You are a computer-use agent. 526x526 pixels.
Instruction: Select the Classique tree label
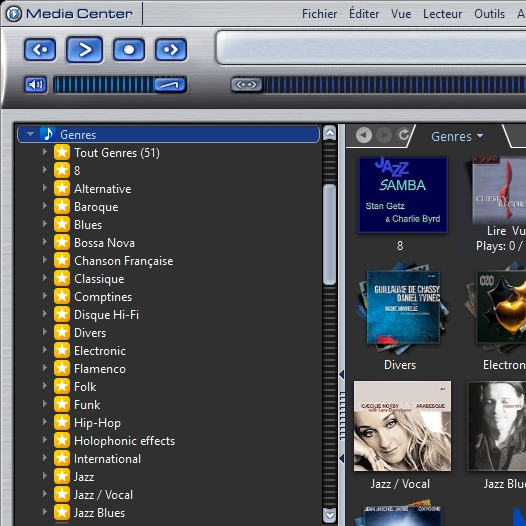tap(99, 279)
